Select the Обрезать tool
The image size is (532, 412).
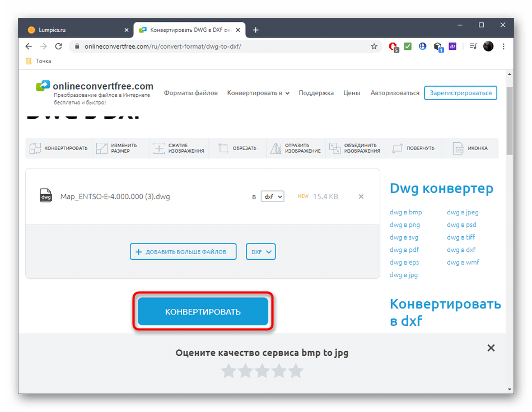pos(237,148)
